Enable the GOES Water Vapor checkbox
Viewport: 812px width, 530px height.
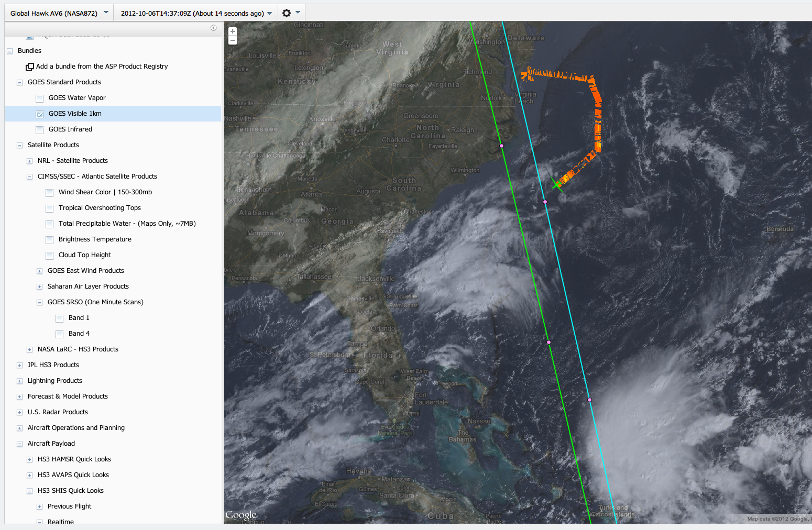coord(40,98)
